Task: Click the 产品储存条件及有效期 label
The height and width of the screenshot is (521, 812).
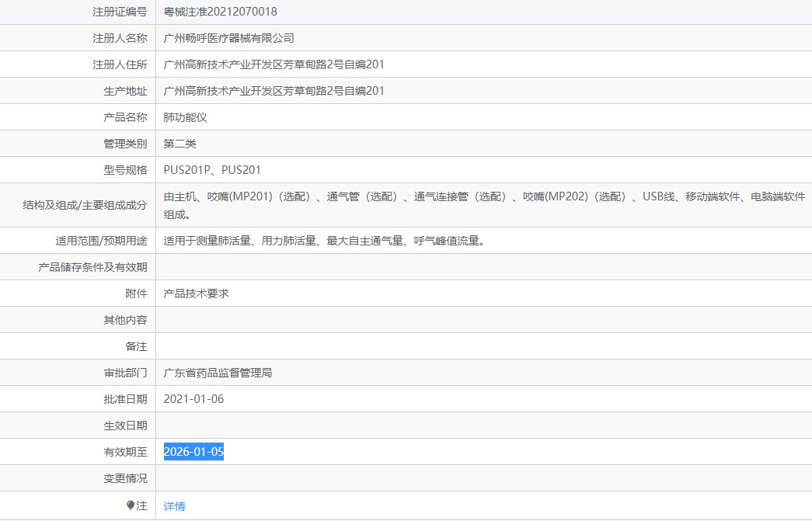Action: (92, 267)
